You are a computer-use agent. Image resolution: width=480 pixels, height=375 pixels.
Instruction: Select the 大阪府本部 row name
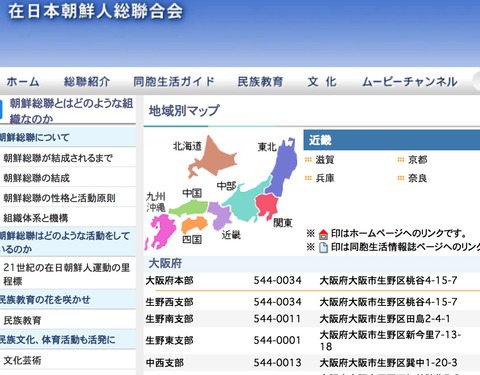[169, 280]
